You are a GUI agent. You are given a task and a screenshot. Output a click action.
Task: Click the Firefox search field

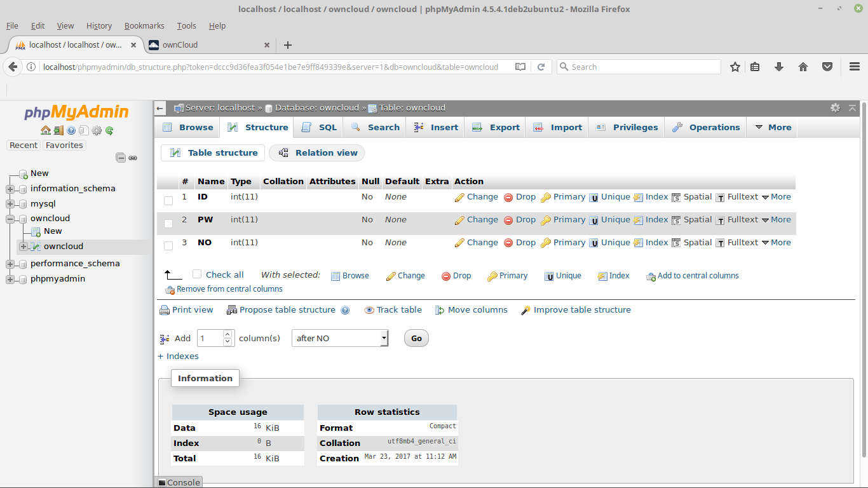point(639,67)
